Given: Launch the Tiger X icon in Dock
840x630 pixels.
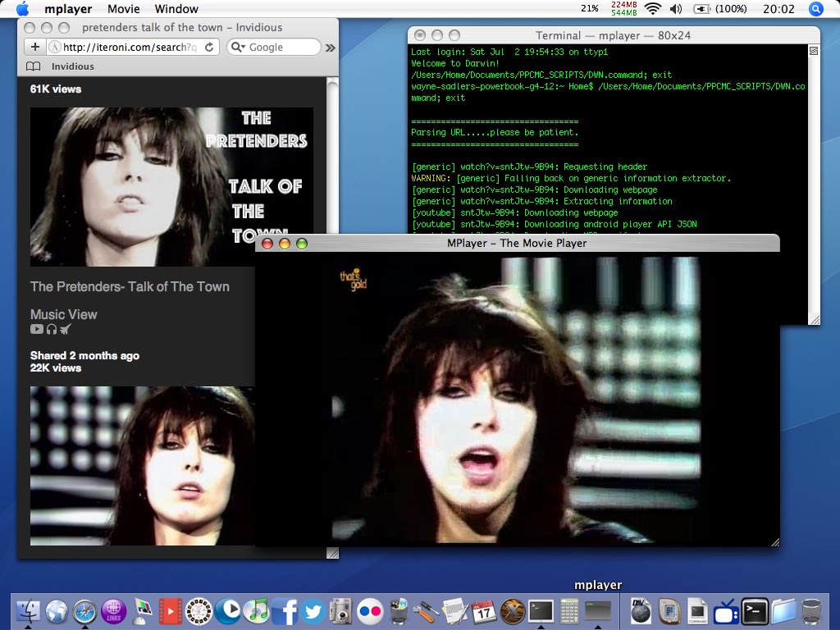Looking at the screenshot, I should [x=513, y=611].
